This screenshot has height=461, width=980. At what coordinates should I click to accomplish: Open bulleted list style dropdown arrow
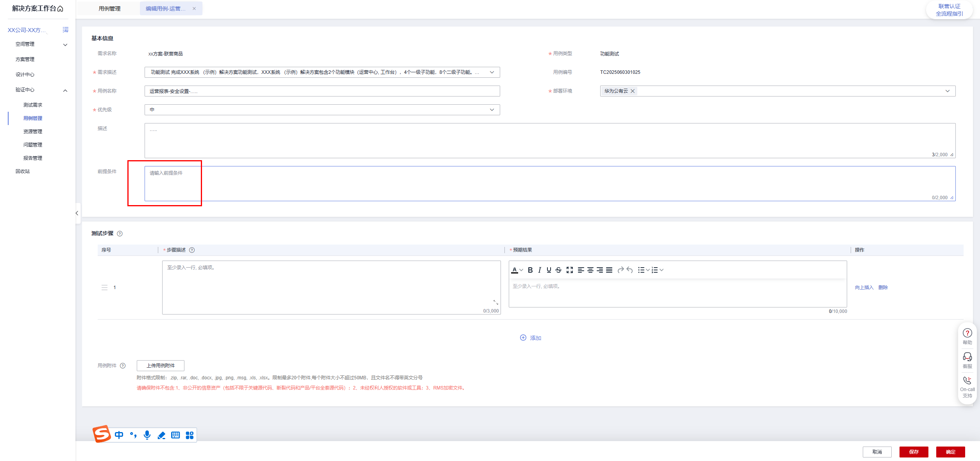(x=647, y=270)
